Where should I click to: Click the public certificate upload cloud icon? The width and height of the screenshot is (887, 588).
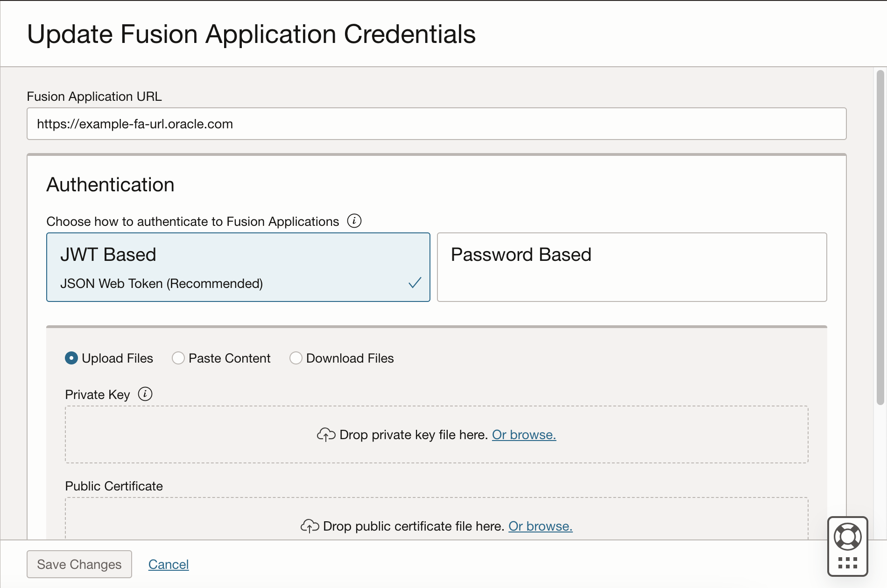[x=310, y=526]
